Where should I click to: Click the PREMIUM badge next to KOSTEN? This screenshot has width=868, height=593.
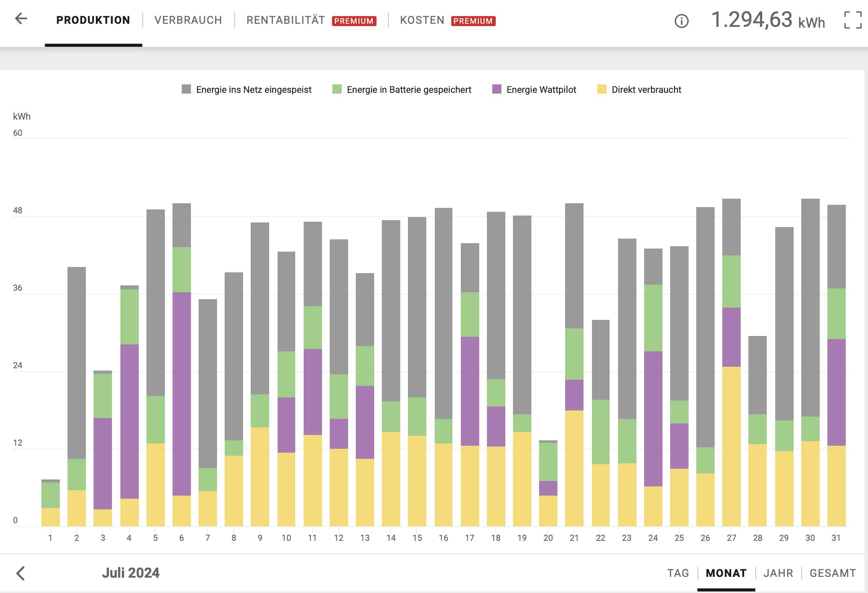(x=473, y=21)
